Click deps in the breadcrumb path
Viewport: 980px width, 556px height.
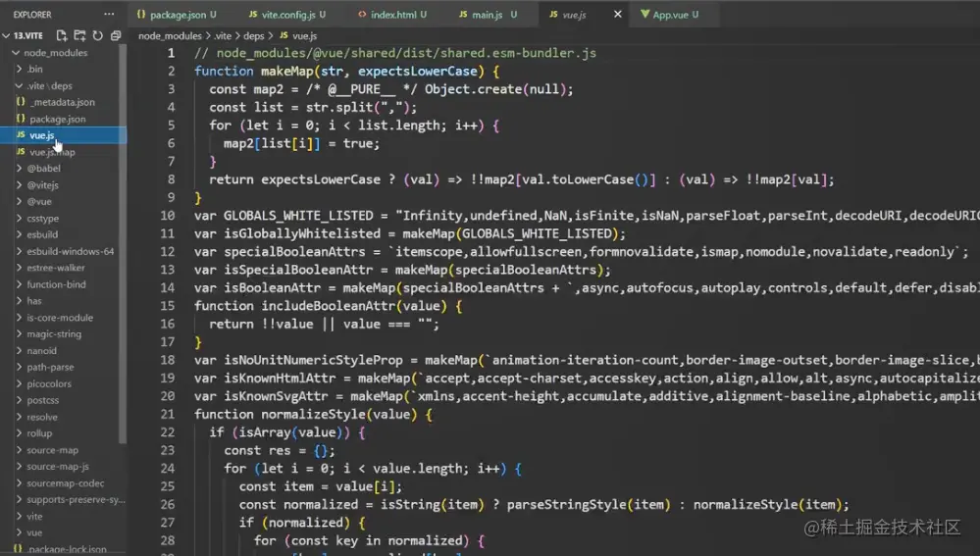[x=253, y=35]
